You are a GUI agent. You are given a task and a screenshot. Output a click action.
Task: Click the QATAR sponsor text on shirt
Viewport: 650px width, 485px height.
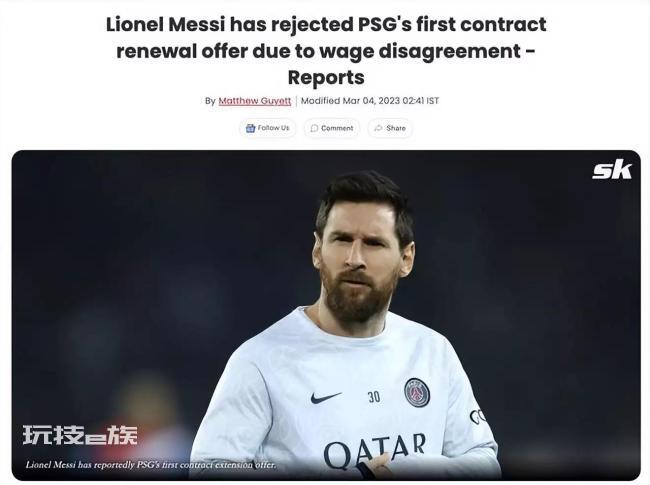tap(374, 450)
